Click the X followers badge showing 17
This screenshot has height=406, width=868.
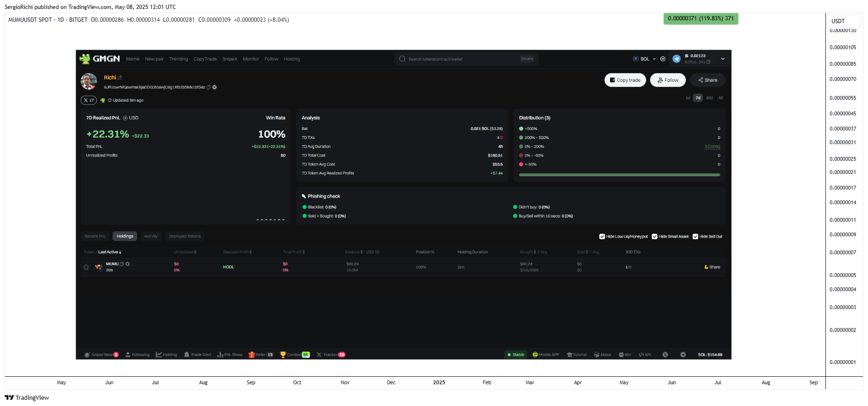tap(89, 100)
